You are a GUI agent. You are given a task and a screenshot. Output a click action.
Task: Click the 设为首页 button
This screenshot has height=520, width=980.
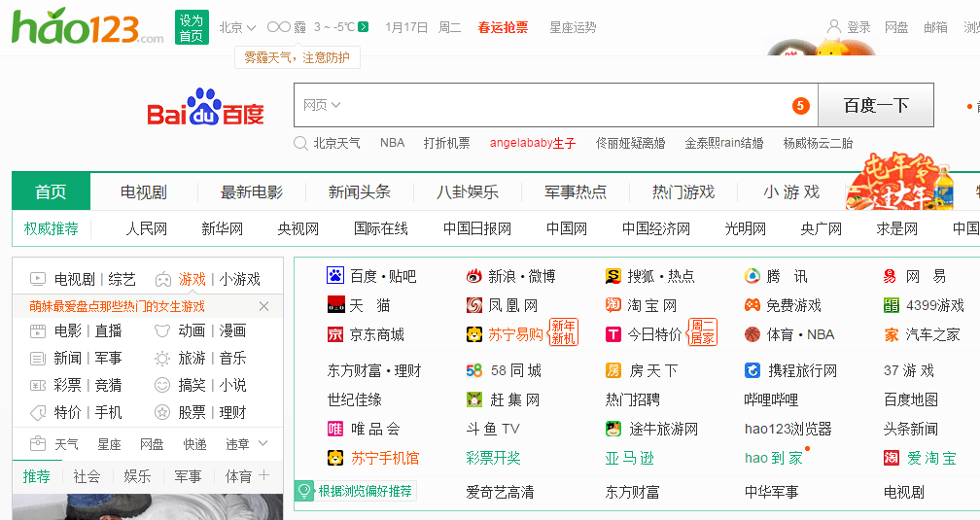tap(192, 27)
